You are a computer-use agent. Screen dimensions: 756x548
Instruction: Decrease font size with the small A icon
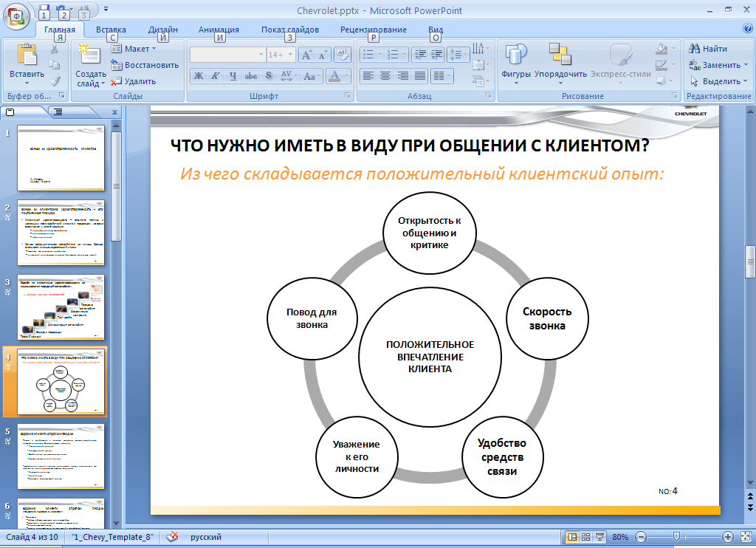(322, 55)
